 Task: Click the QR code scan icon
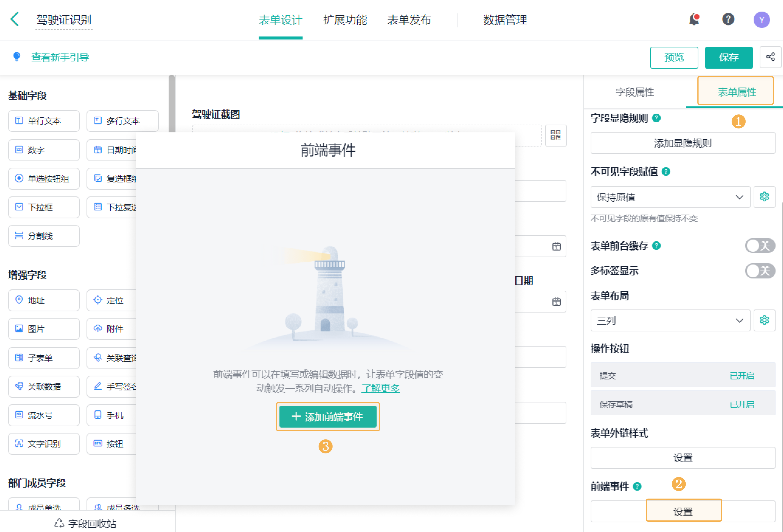pos(556,136)
